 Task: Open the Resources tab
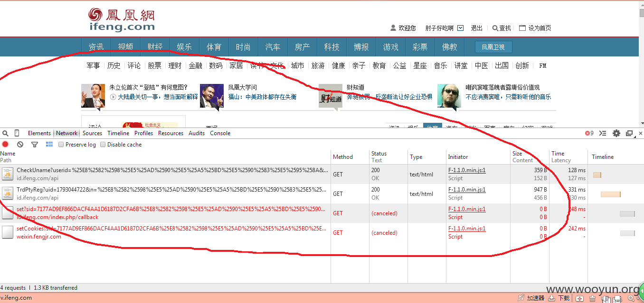tap(170, 133)
